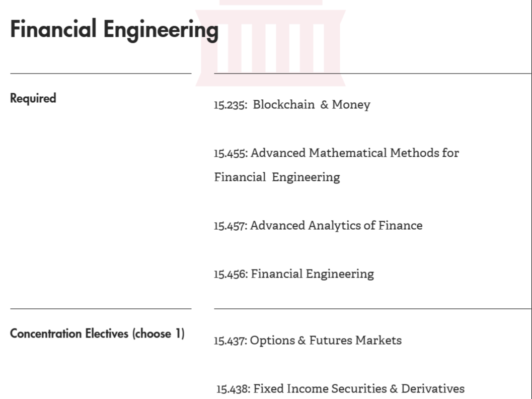Click the Concentration Electives section label
Screen dimensions: 532x399
[x=97, y=334]
